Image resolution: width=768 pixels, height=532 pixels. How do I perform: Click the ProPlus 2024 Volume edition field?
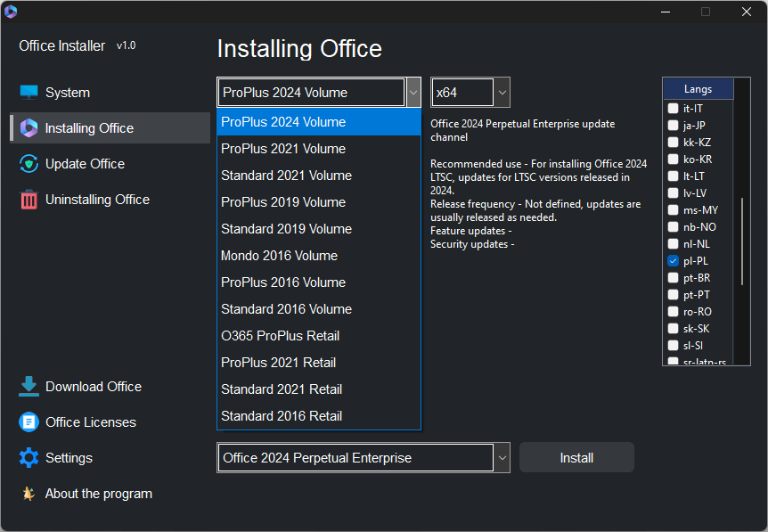311,92
